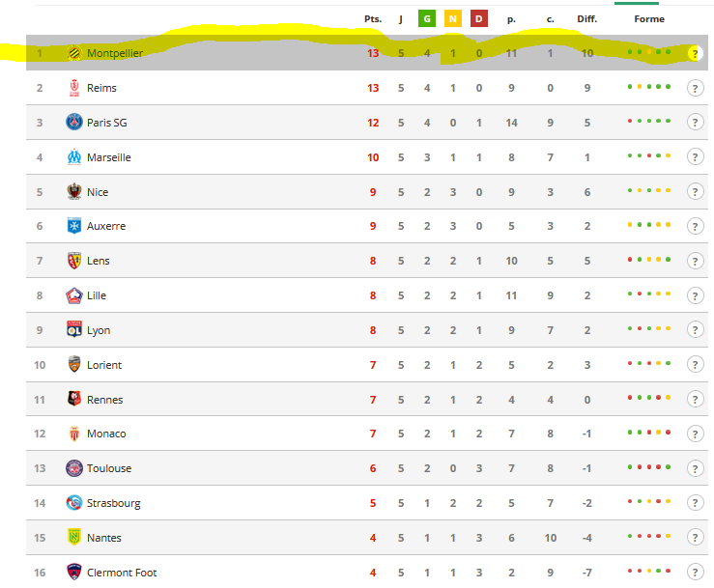The height and width of the screenshot is (588, 714).
Task: Click the Nantes club crest icon
Action: pos(74,537)
